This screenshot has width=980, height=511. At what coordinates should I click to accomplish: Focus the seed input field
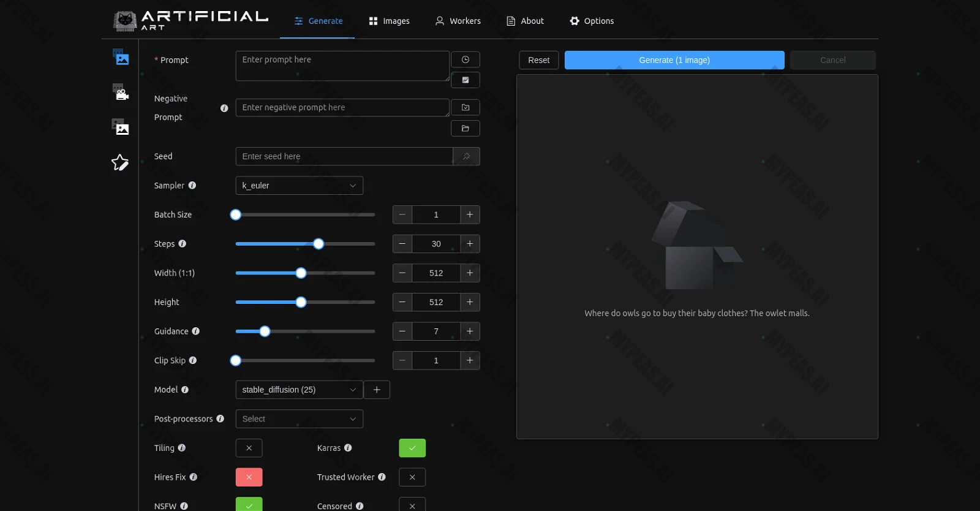coord(344,156)
